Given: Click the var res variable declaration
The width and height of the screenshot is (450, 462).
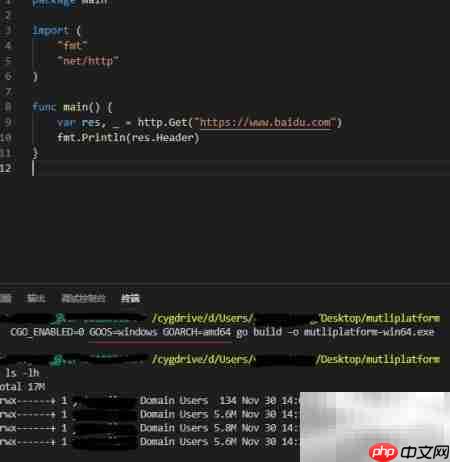Looking at the screenshot, I should pyautogui.click(x=79, y=123).
